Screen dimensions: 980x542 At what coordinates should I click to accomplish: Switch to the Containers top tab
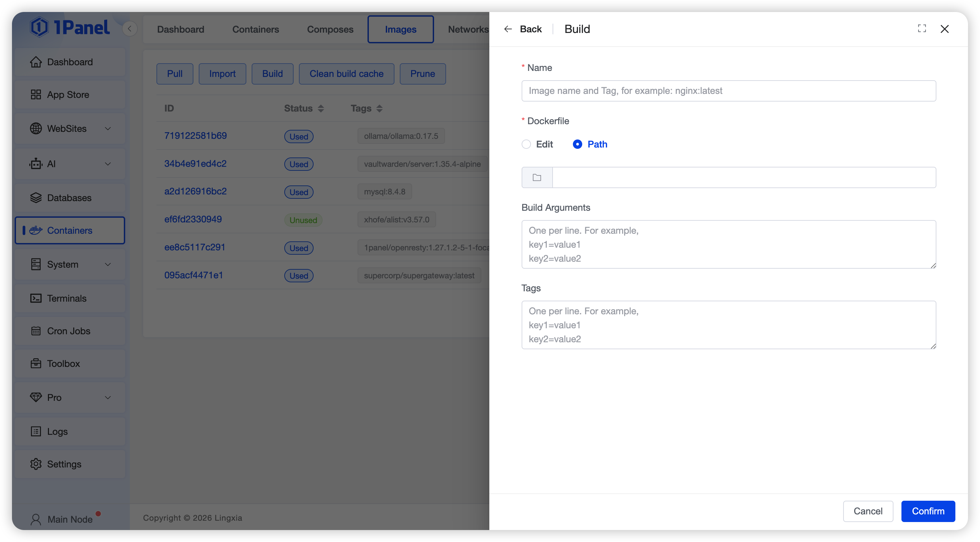click(255, 29)
